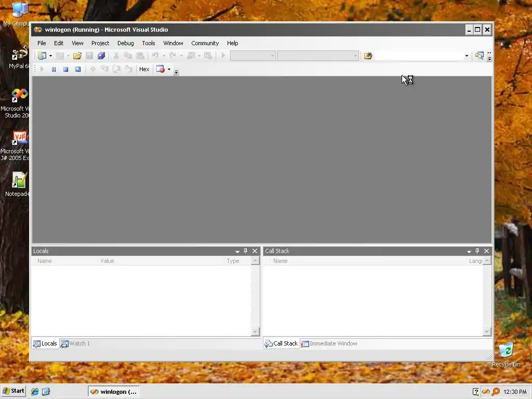This screenshot has width=532, height=399.
Task: Click the Add New Item toolbar icon
Action: 60,56
